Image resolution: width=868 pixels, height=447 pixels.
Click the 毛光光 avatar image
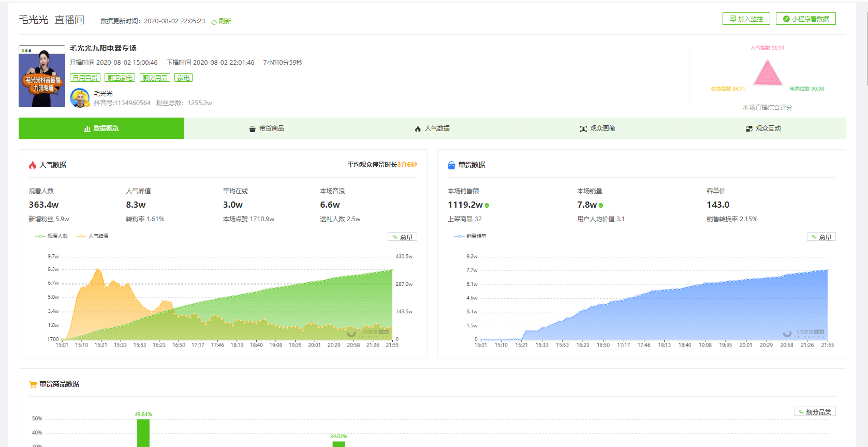click(x=80, y=98)
